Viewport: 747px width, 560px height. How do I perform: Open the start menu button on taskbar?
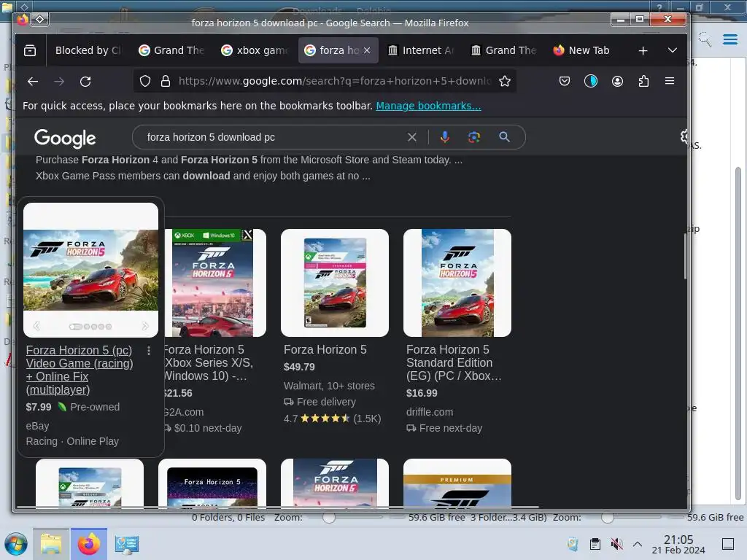click(x=16, y=544)
